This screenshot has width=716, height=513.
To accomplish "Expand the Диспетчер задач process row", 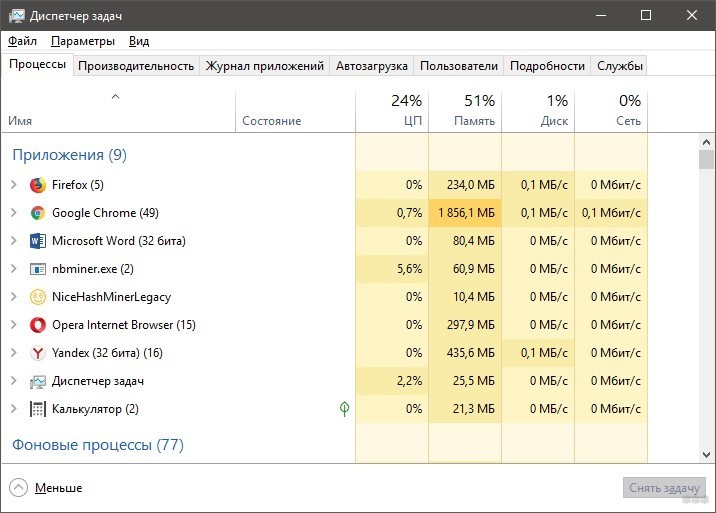I will coord(14,381).
